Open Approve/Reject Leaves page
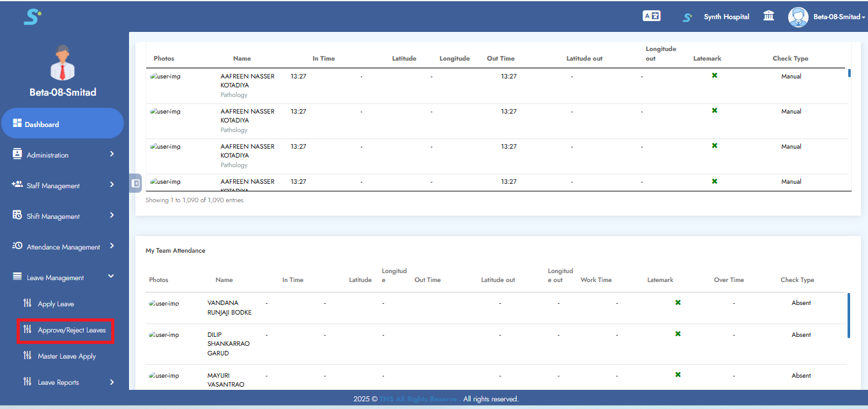This screenshot has height=409, width=868. tap(72, 330)
